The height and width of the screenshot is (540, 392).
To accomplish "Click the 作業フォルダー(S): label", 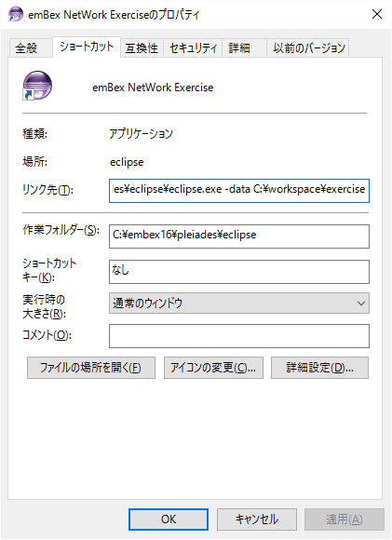I will [61, 230].
